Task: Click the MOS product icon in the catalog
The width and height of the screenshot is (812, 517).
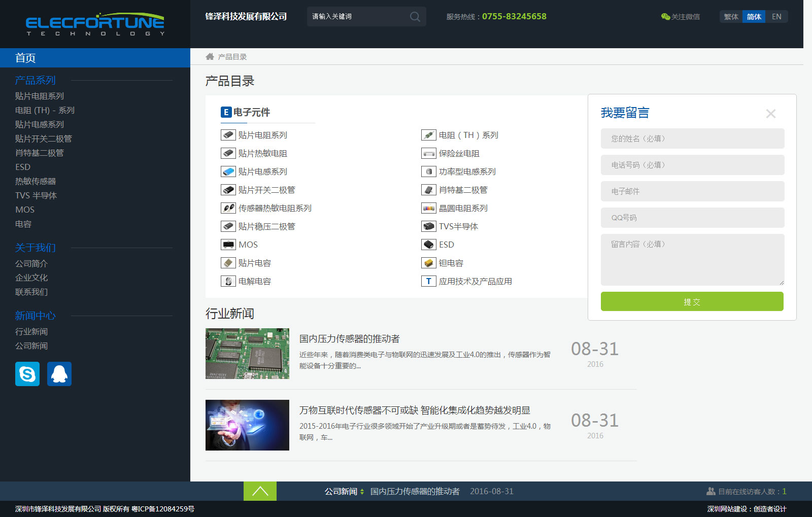Action: (x=228, y=245)
